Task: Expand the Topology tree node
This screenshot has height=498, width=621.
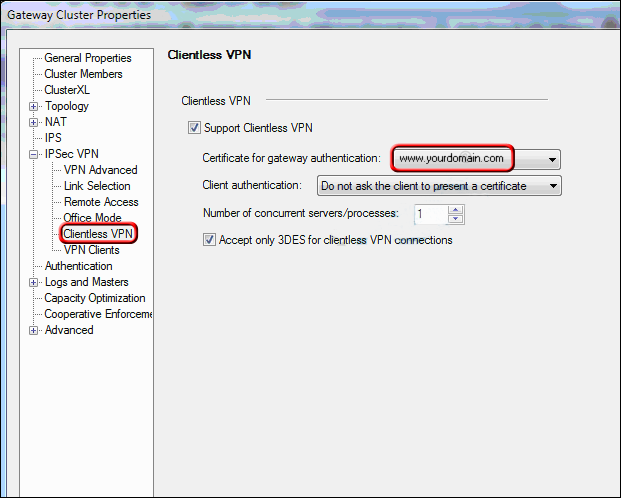Action: click(34, 106)
